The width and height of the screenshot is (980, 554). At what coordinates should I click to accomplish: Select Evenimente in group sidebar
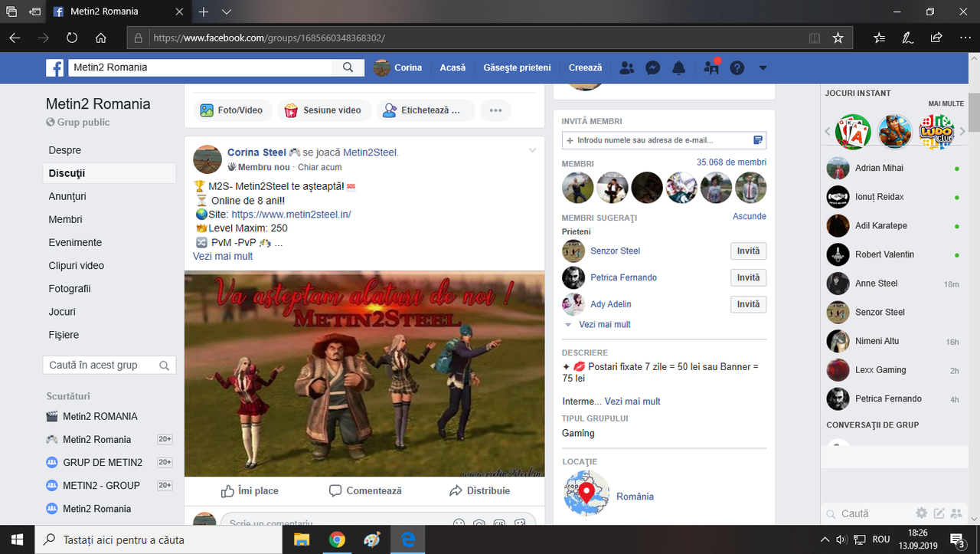click(x=75, y=242)
